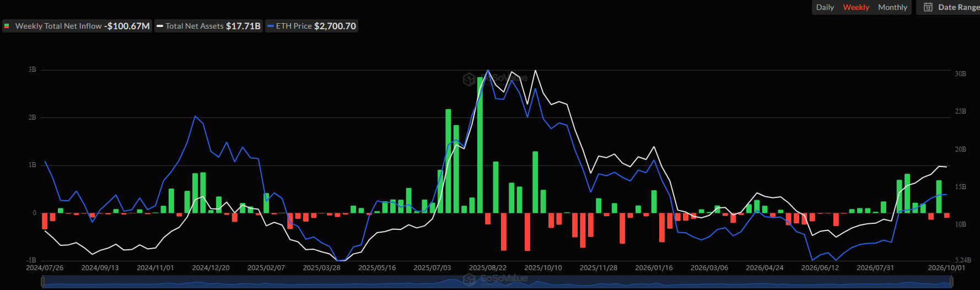Click x-axis label 2026/07/31
The width and height of the screenshot is (980, 290).
point(875,267)
